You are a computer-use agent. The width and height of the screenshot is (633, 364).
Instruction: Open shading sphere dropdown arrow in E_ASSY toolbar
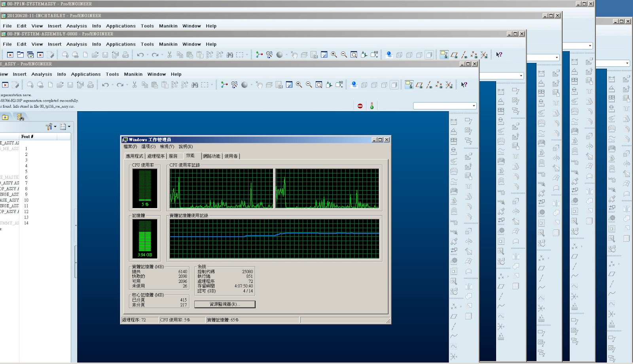click(252, 85)
